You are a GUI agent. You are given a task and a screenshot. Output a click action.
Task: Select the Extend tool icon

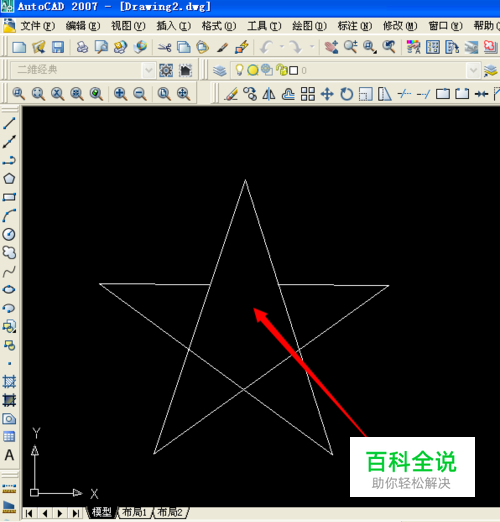point(423,94)
